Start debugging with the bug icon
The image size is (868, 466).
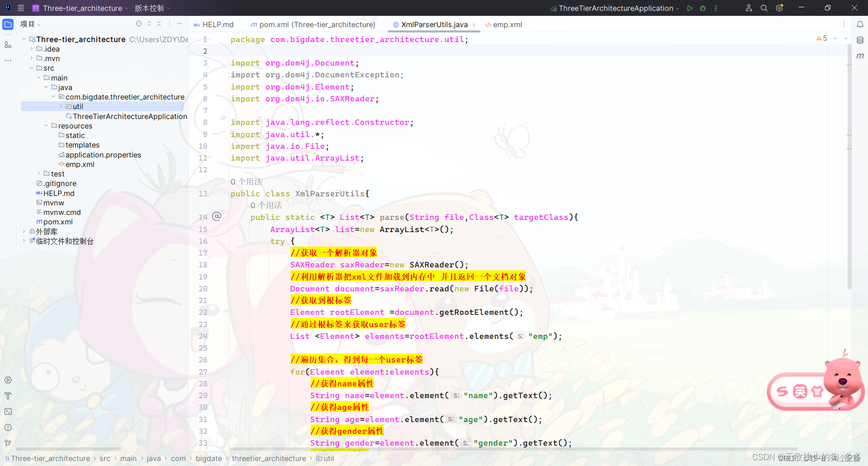coord(703,8)
